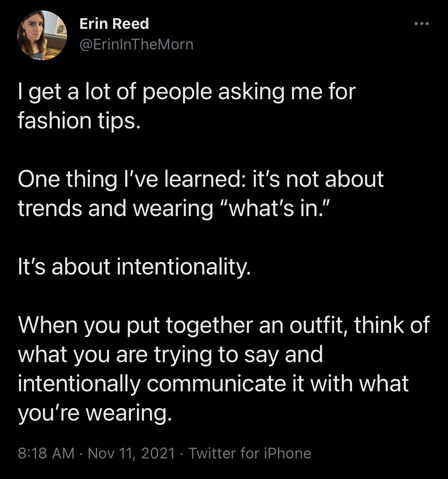The image size is (448, 479).
Task: Click the final line "you're wearing."
Action: 95,413
